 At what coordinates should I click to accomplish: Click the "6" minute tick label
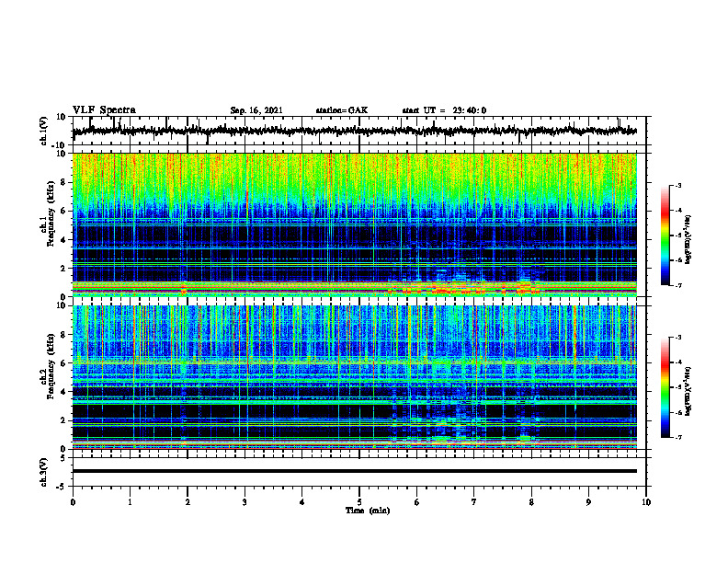[x=417, y=502]
